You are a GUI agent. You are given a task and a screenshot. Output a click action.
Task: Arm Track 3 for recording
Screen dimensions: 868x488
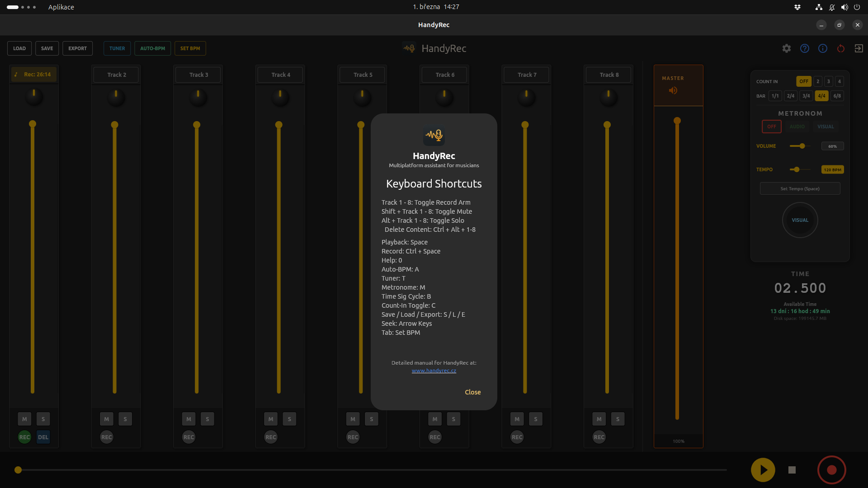(189, 437)
